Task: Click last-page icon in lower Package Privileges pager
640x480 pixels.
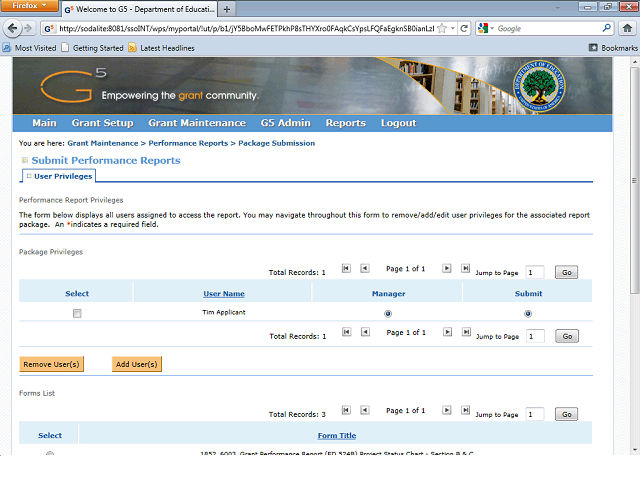Action: [466, 332]
